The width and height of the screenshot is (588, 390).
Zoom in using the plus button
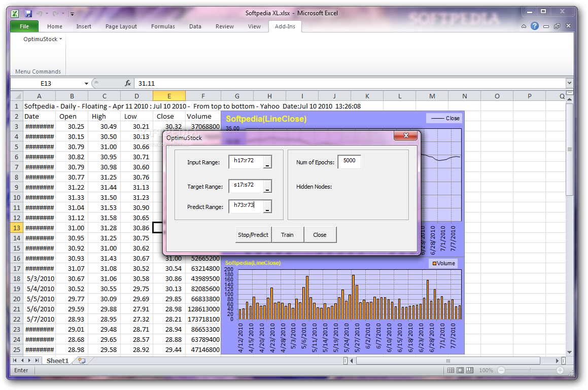560,371
